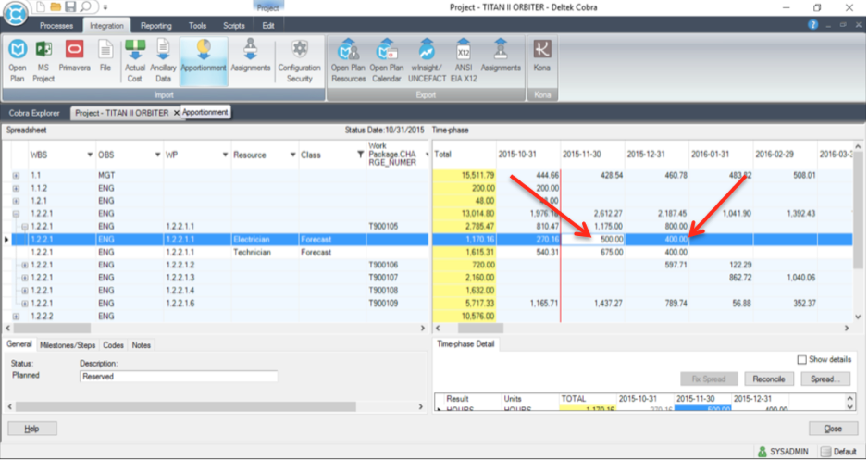The width and height of the screenshot is (868, 460).
Task: Open the Milestones/Steps tab
Action: click(68, 345)
